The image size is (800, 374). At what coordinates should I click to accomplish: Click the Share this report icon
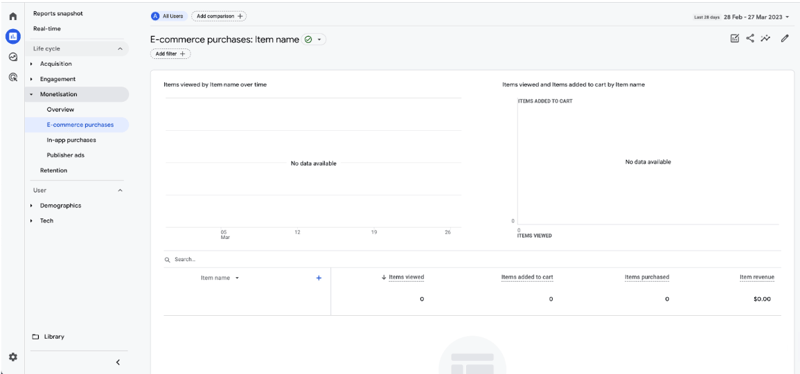tap(750, 38)
